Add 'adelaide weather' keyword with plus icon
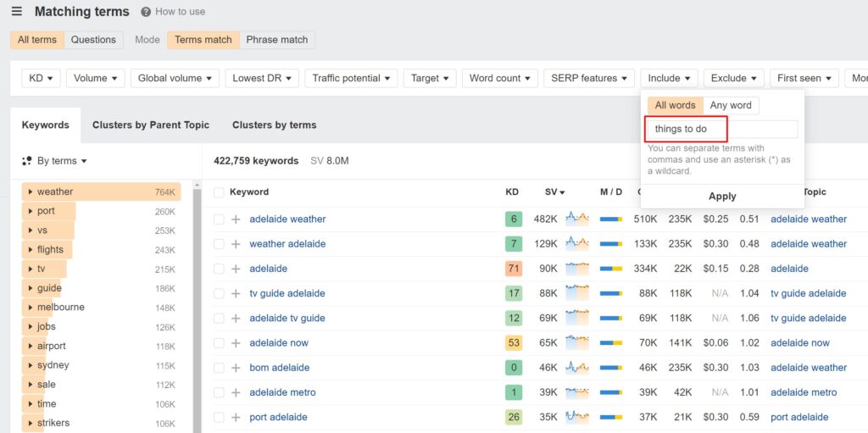 point(236,219)
